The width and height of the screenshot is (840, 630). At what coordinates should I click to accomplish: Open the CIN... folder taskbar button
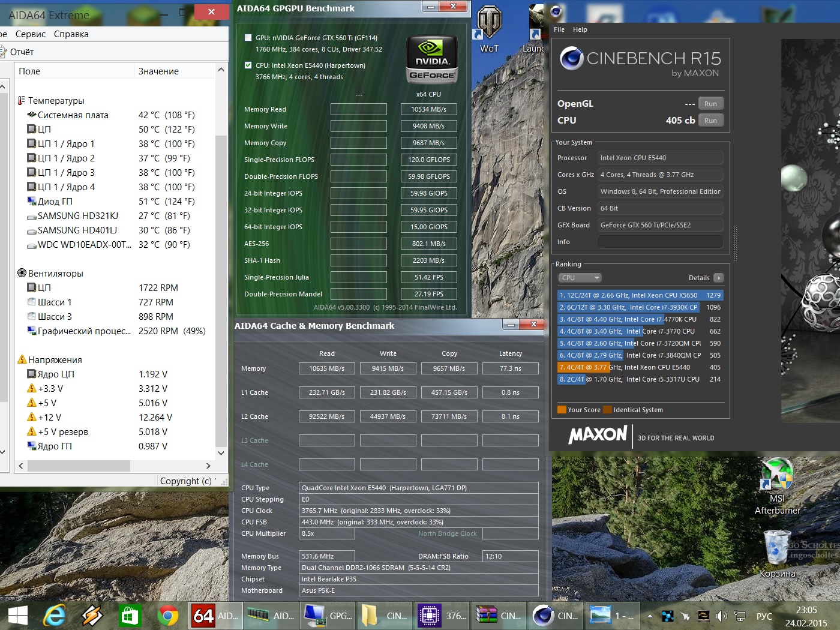pos(385,616)
